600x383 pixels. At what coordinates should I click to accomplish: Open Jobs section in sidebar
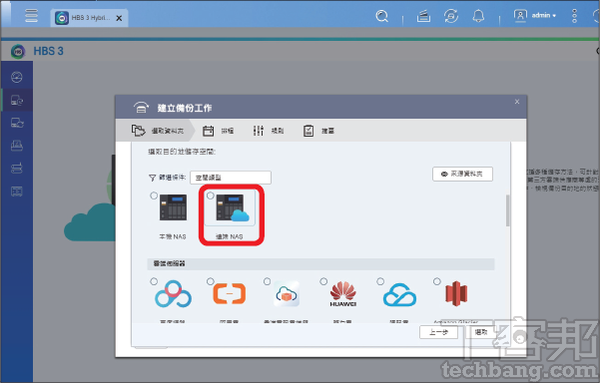pos(16,145)
